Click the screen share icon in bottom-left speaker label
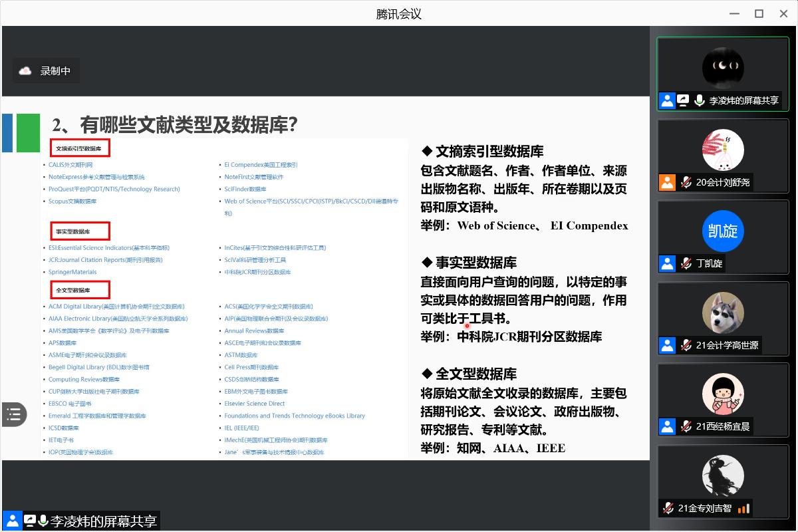This screenshot has height=532, width=798. [31, 521]
